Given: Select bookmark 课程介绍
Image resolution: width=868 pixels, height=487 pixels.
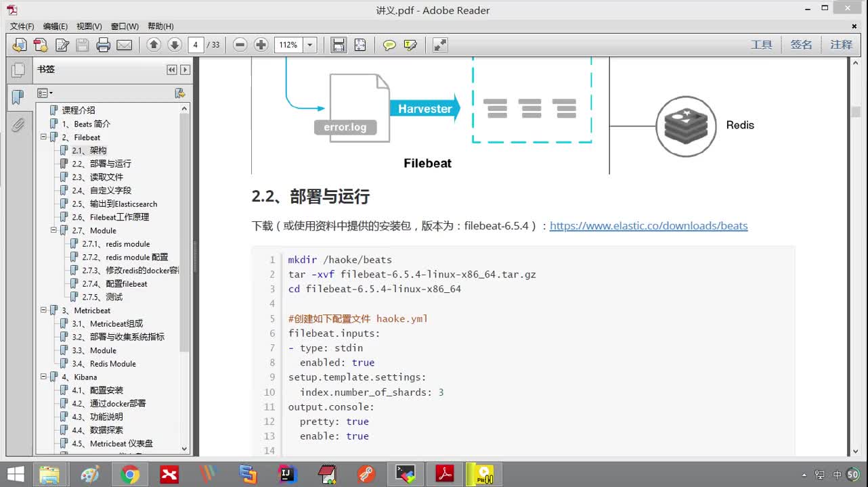Looking at the screenshot, I should tap(79, 110).
